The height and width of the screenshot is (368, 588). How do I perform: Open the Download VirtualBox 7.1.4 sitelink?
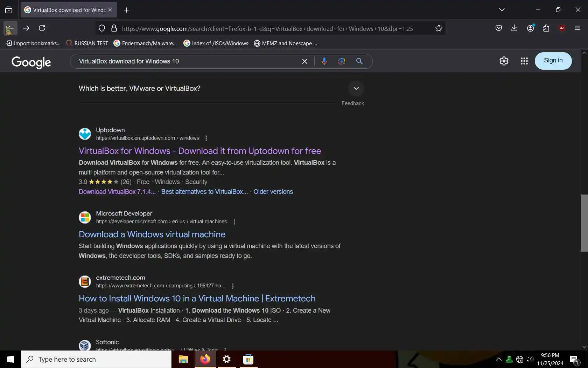[x=117, y=192]
